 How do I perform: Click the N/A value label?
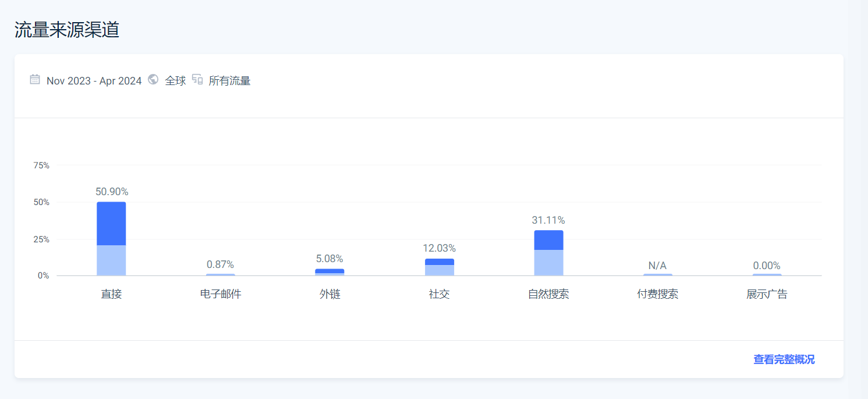(x=657, y=266)
